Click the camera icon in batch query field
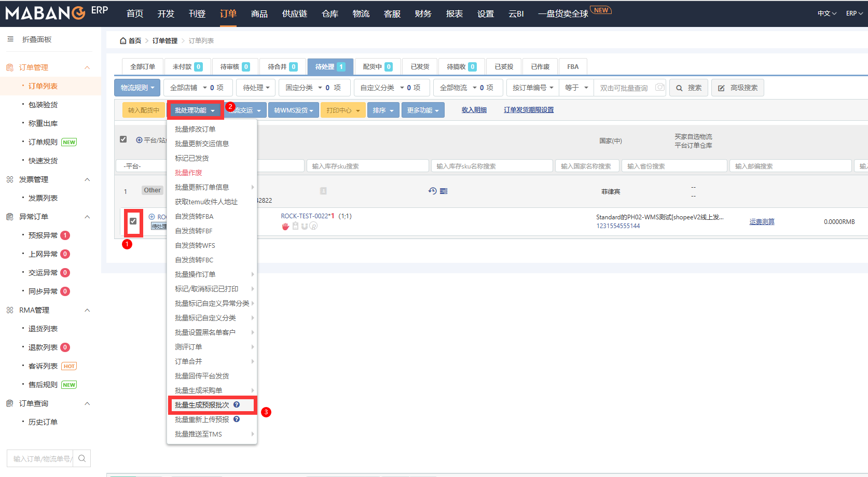The width and height of the screenshot is (868, 477). click(659, 88)
